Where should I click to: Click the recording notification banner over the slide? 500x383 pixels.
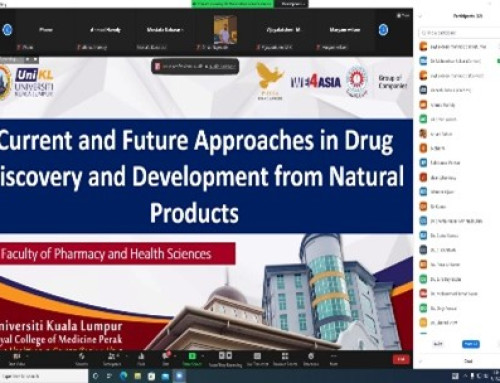[195, 66]
